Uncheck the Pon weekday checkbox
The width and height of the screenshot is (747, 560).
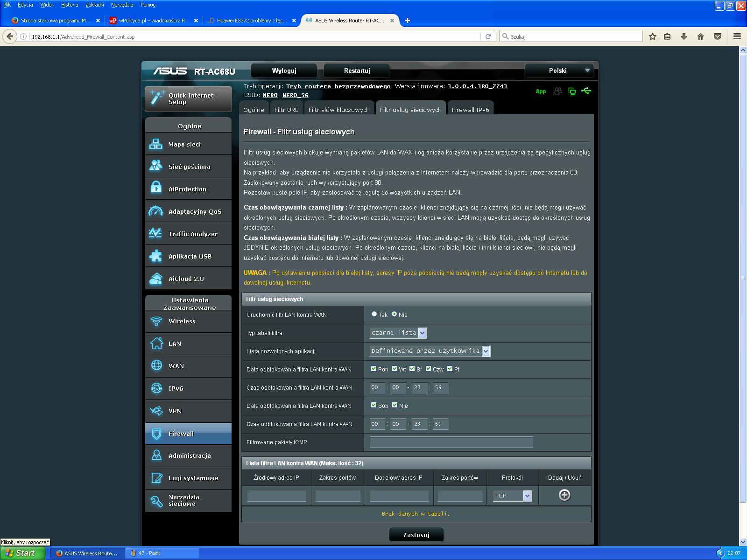pos(373,369)
